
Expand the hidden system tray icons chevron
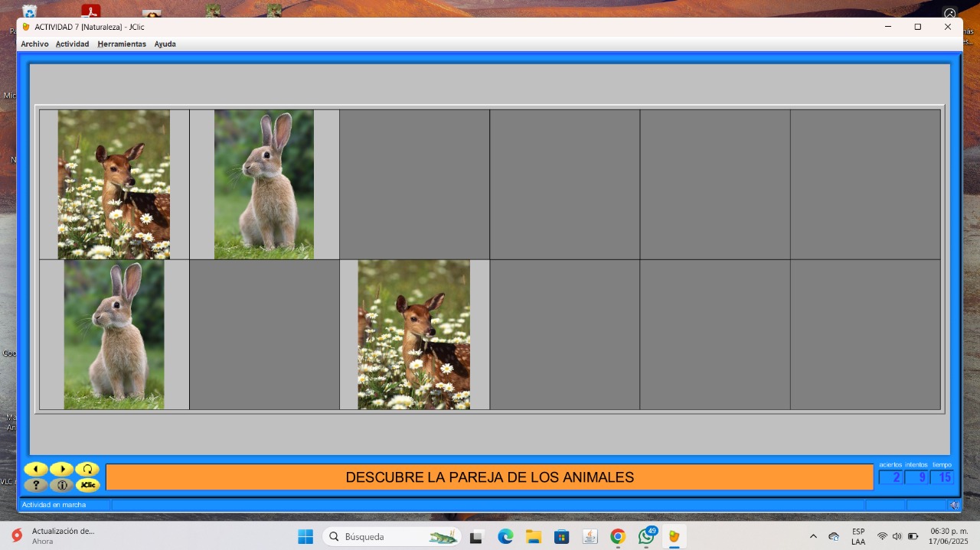[813, 537]
